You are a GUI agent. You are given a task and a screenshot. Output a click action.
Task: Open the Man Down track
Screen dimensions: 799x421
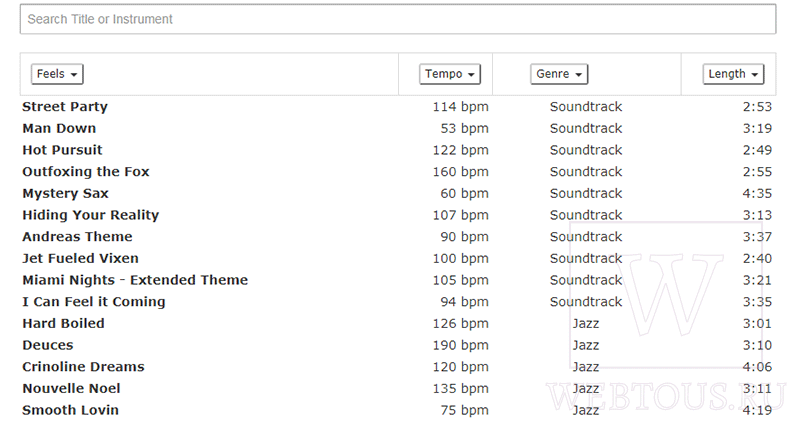pyautogui.click(x=59, y=128)
